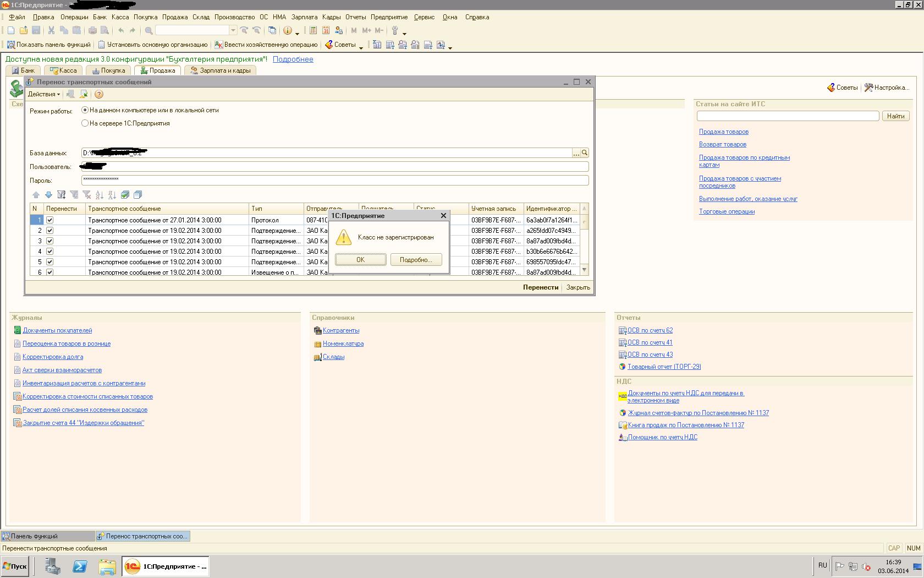Click the info (i) help icon

pos(287,30)
